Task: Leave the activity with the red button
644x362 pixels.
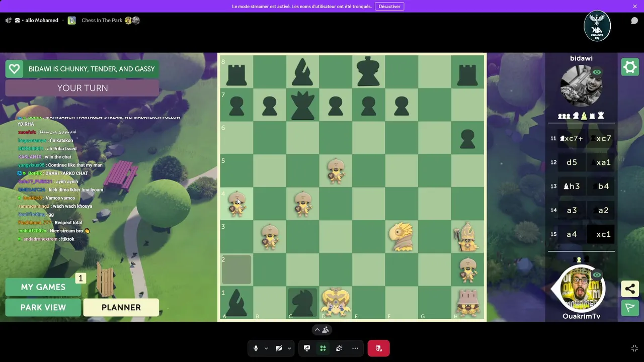Action: coord(378,348)
